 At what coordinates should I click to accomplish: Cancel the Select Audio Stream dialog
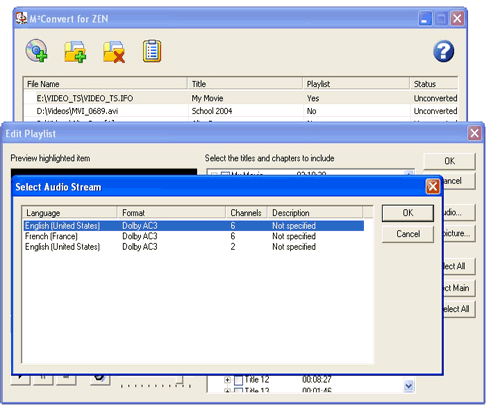(408, 234)
